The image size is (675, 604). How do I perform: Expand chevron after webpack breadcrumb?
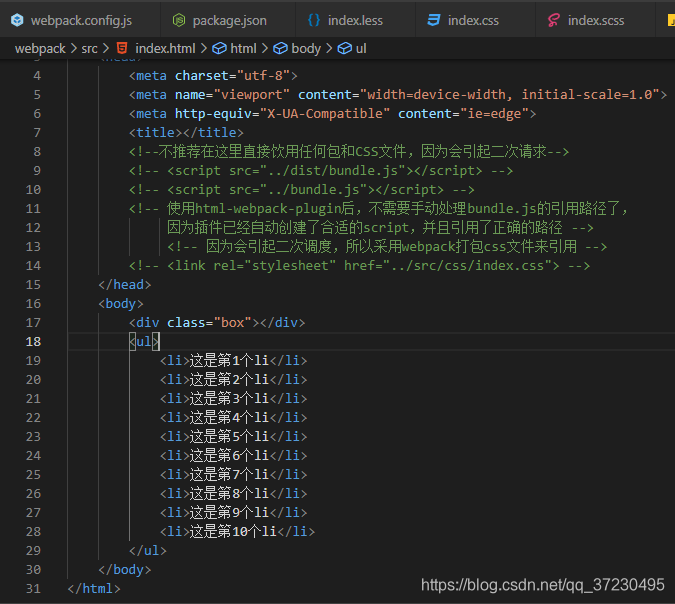pos(74,48)
